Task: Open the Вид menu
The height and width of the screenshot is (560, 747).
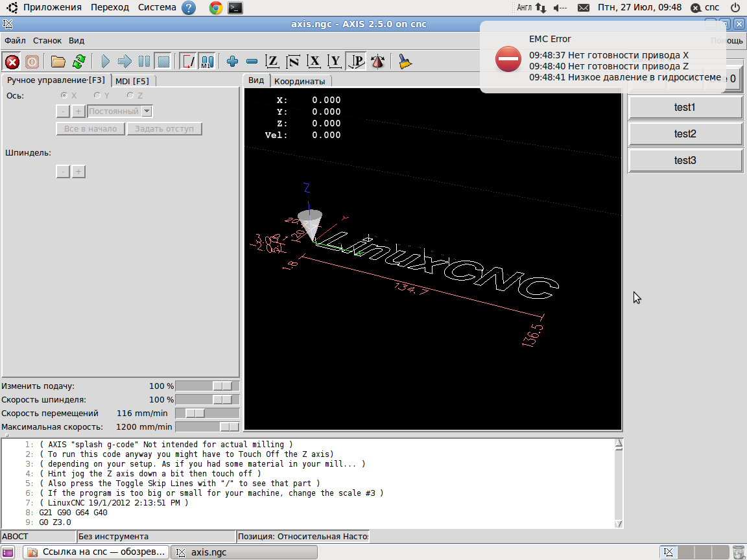Action: point(77,40)
